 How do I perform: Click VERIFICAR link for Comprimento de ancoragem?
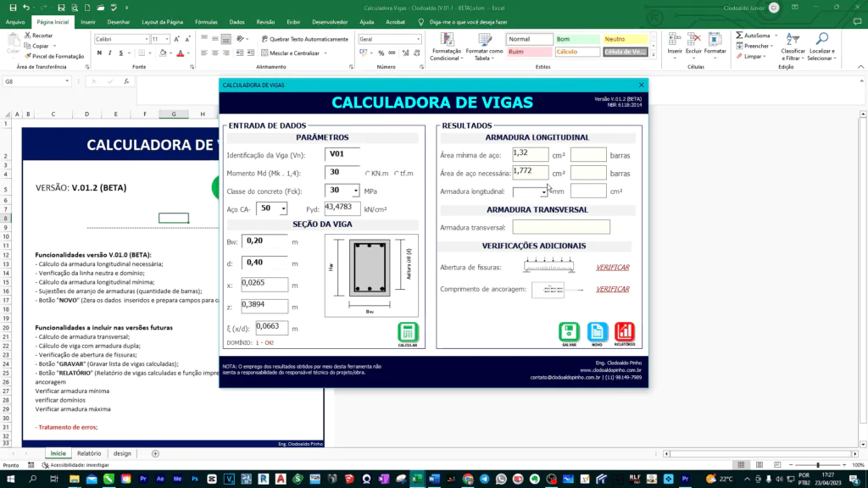[612, 289]
